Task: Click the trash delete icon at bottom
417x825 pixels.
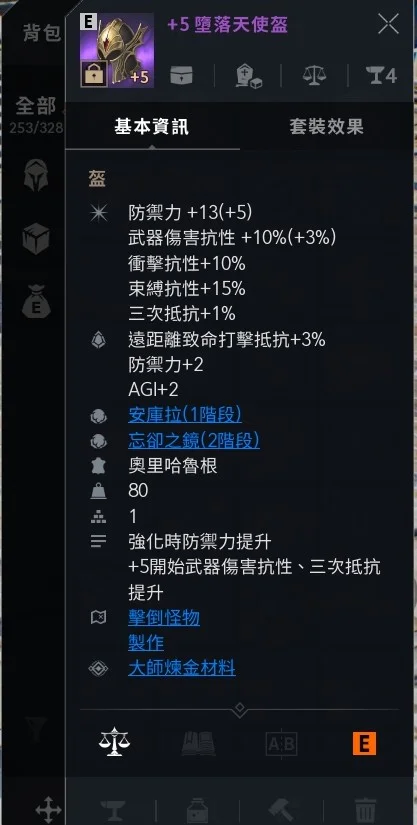Action: pos(365,808)
